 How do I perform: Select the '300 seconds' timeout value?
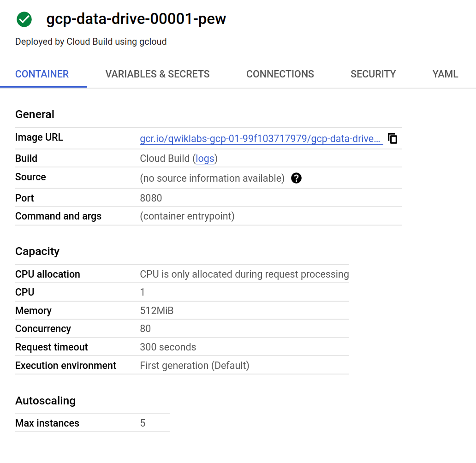(x=168, y=347)
